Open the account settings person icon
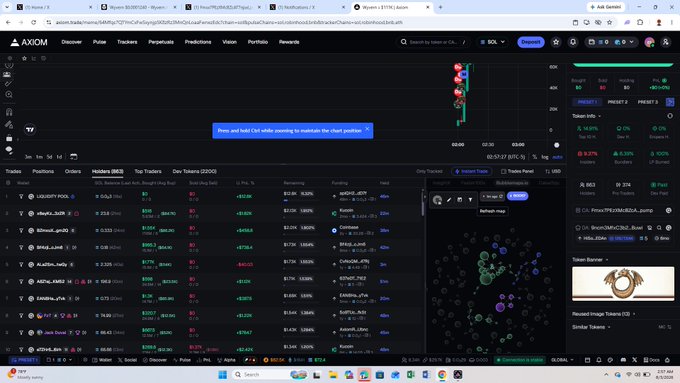Viewport: 680px width, 383px height. tap(666, 42)
